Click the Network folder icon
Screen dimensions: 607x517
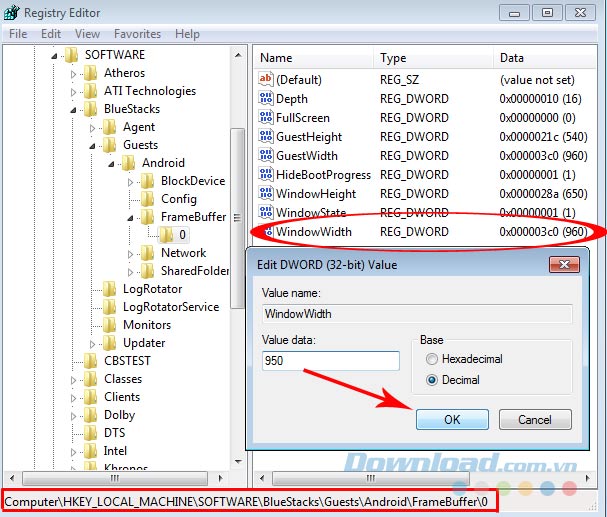(x=147, y=253)
